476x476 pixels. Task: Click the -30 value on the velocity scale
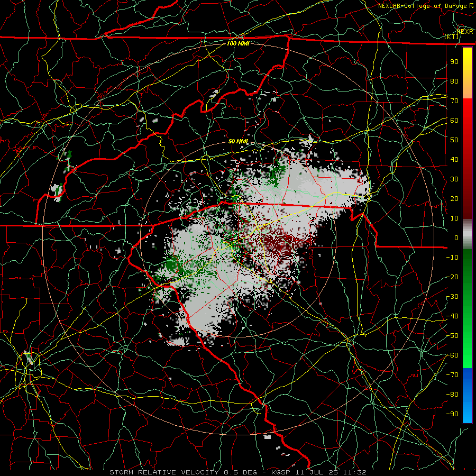[x=452, y=297]
